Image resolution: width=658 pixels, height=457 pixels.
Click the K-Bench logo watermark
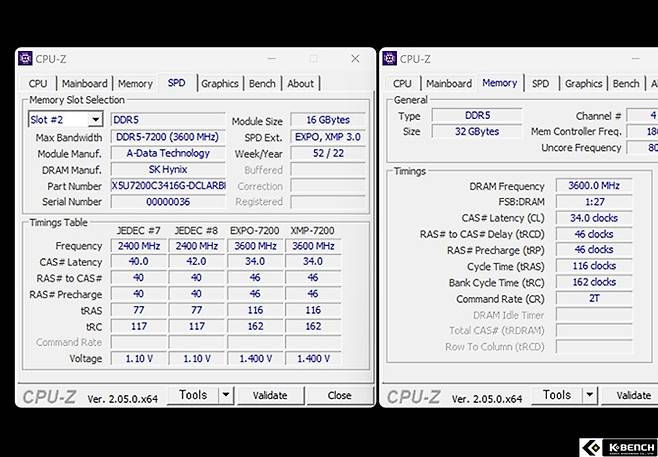pos(618,446)
